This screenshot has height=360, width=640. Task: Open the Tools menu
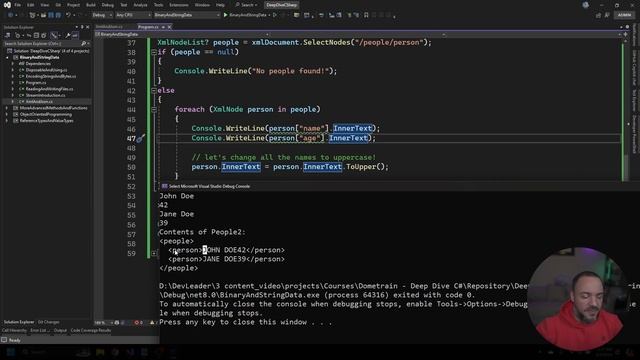coord(158,5)
